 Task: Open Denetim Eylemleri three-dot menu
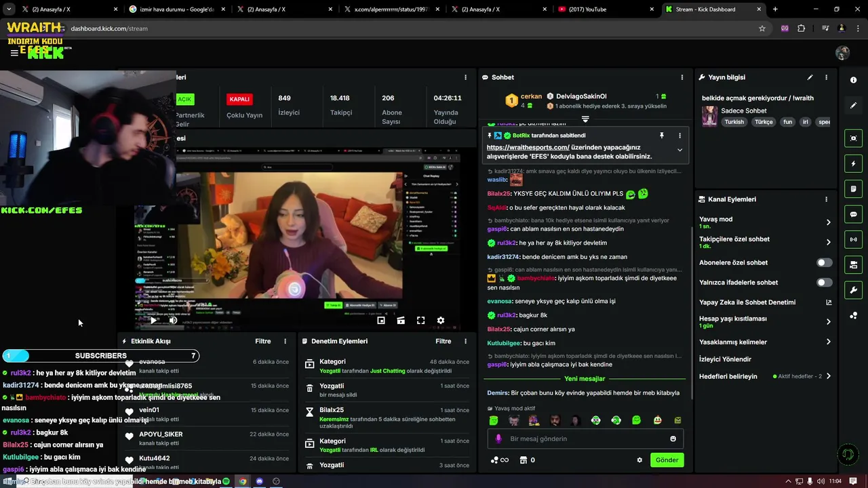(465, 342)
